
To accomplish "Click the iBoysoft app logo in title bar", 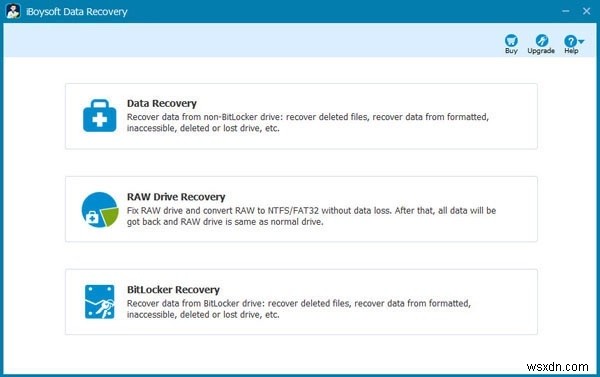I will pos(13,11).
